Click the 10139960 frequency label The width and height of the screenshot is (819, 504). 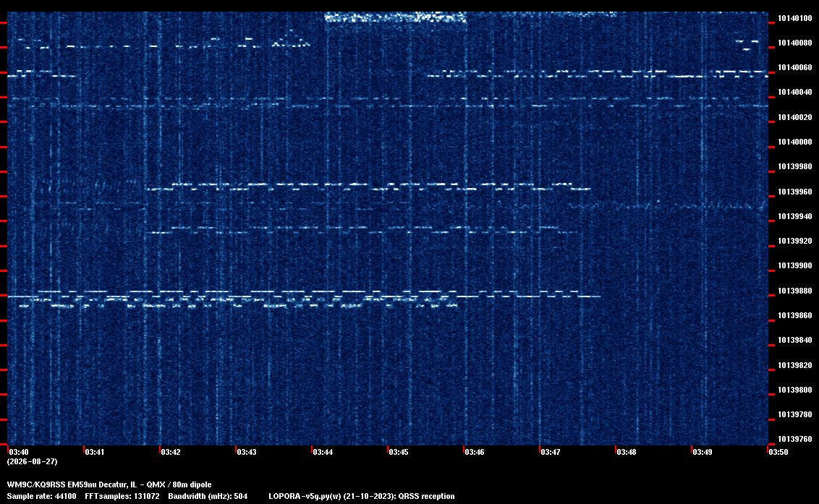pyautogui.click(x=794, y=192)
